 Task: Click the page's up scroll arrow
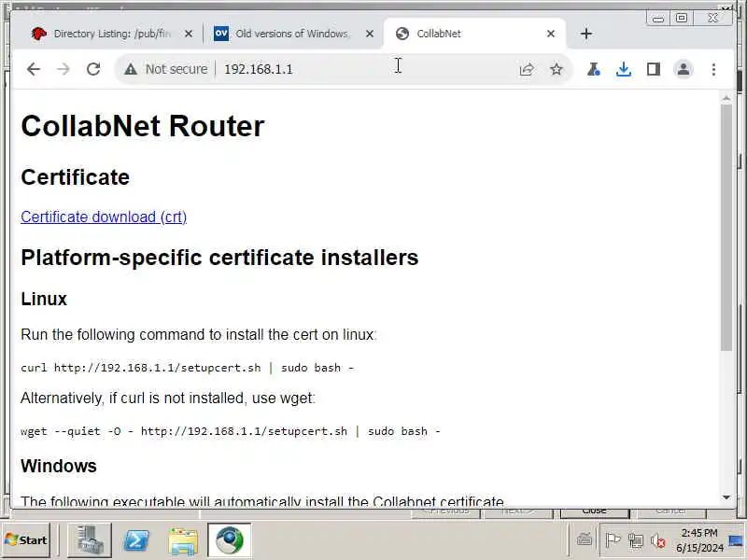pyautogui.click(x=726, y=98)
